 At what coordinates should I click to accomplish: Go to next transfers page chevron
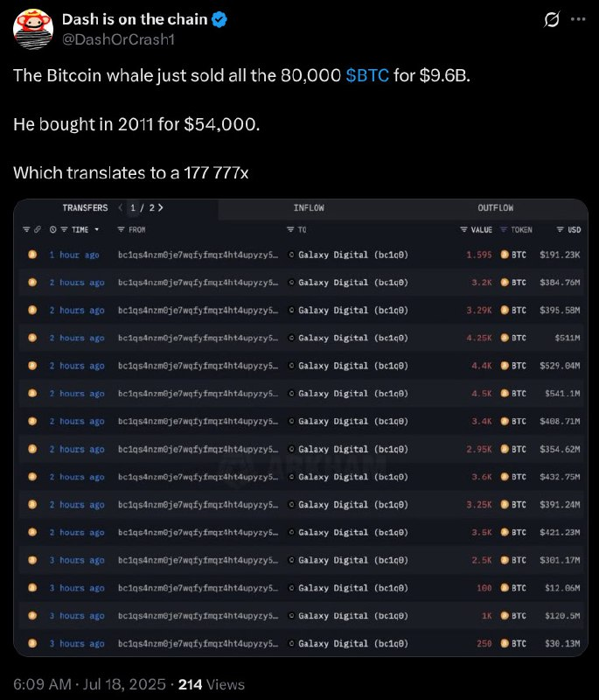click(161, 207)
